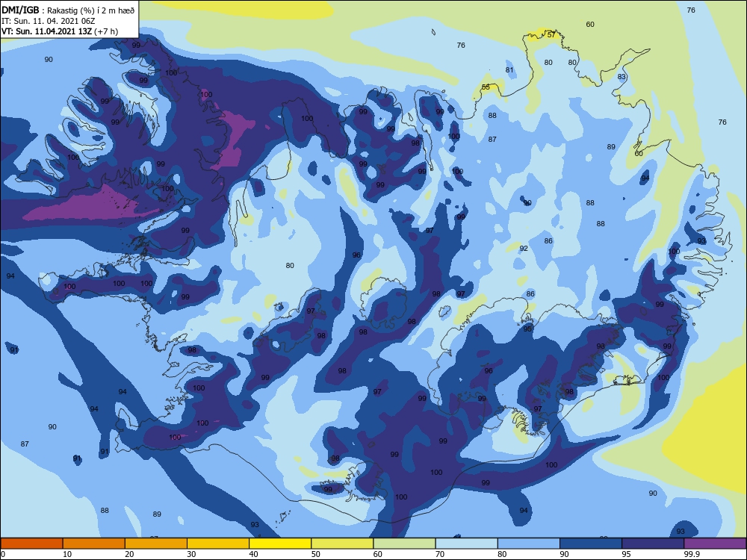Click the title text 'DMI/IGB : Rakastig (%) í 2 m hæð'
The height and width of the screenshot is (560, 747).
[68, 10]
